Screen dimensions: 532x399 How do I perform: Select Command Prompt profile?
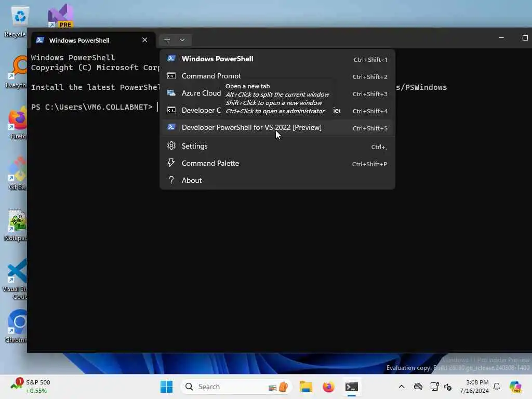pos(277,76)
